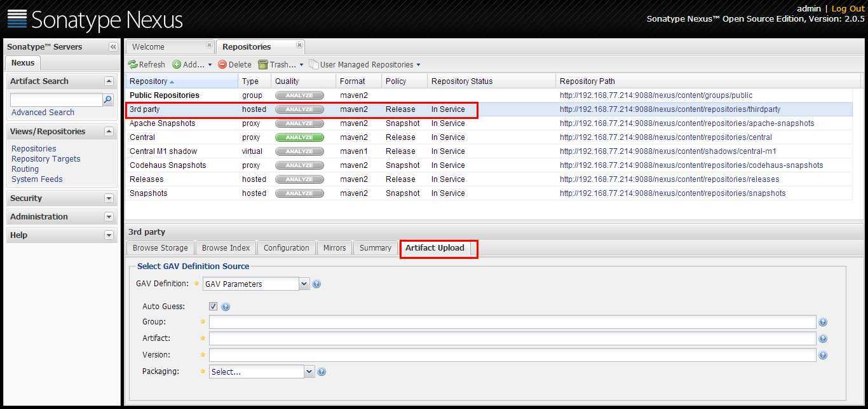This screenshot has width=868, height=409.
Task: Open the Mirrors tab
Action: pos(334,248)
